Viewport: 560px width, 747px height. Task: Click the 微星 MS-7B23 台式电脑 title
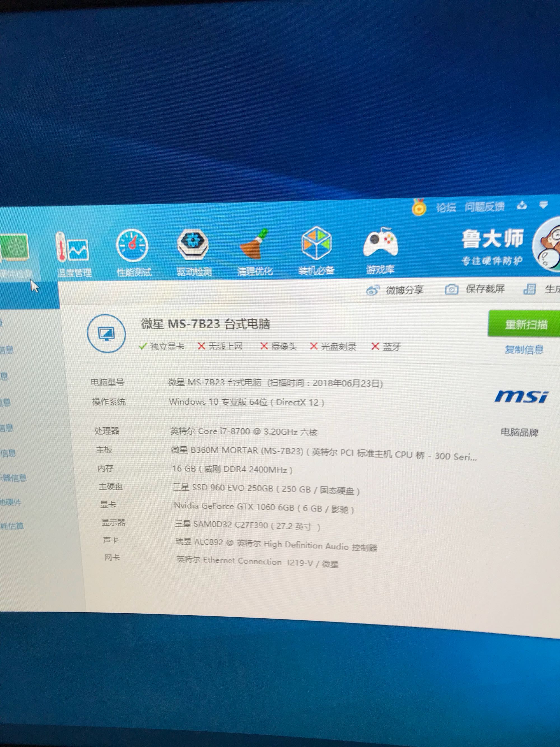(205, 324)
